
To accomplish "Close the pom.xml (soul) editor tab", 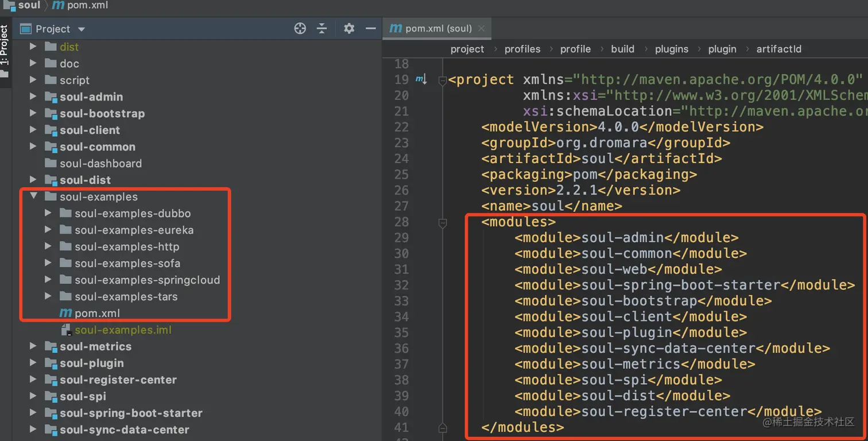I will (481, 28).
